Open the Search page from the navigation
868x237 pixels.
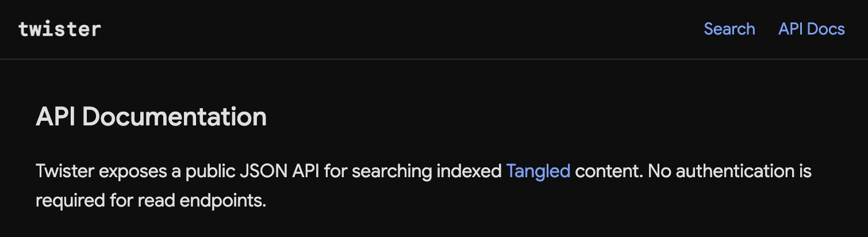729,29
